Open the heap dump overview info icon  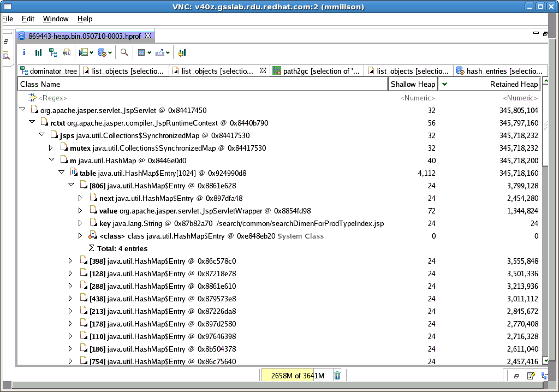coord(24,52)
